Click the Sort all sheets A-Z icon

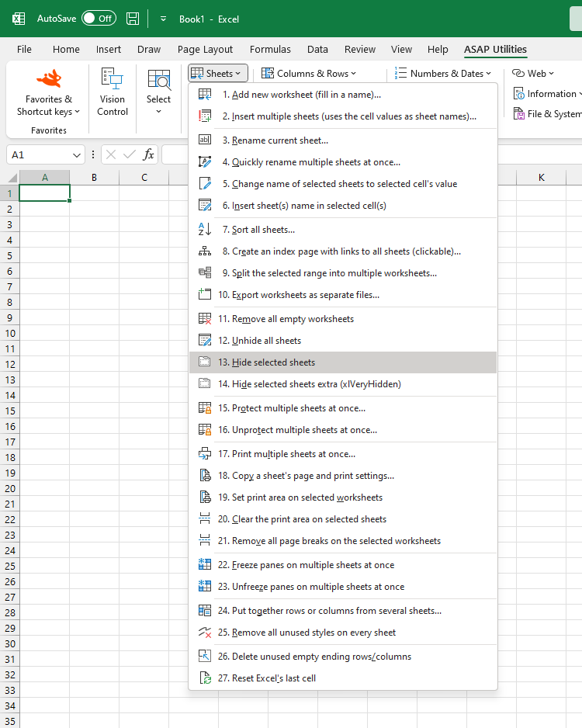pyautogui.click(x=205, y=230)
